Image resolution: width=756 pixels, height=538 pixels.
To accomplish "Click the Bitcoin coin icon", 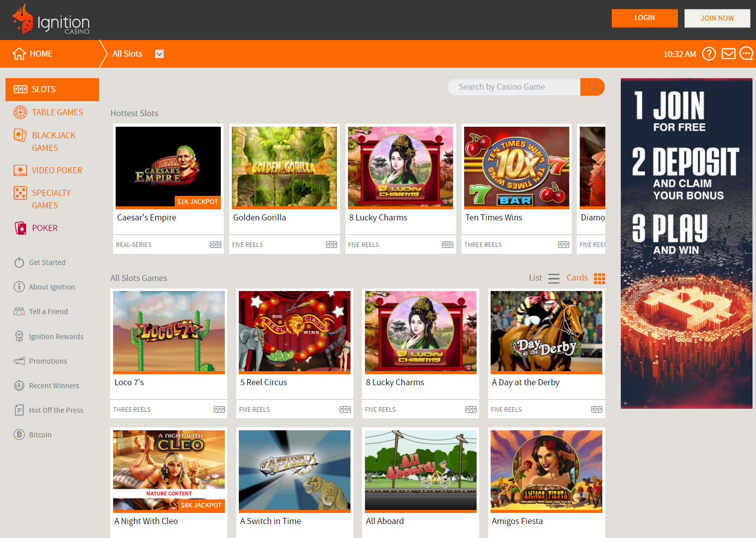I will tap(19, 434).
